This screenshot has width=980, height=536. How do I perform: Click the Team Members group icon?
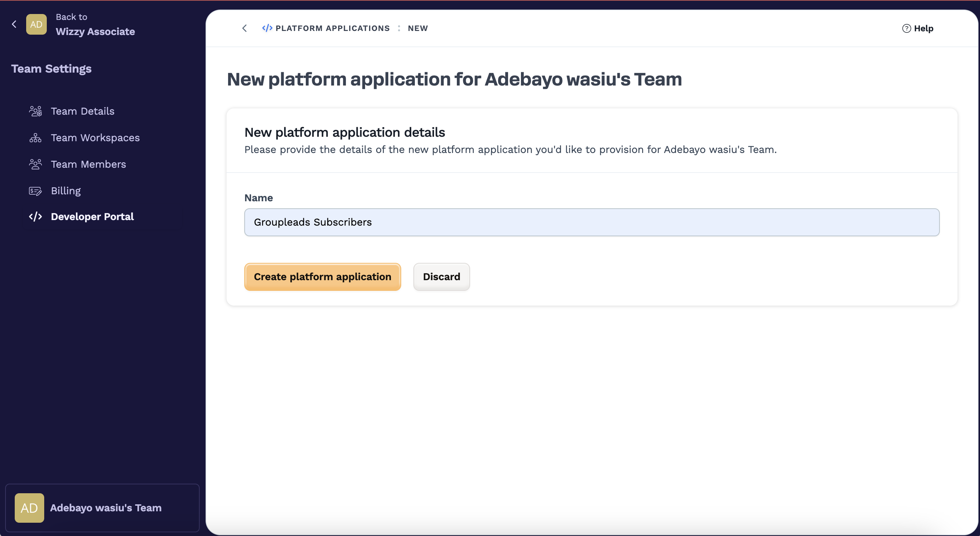[35, 164]
